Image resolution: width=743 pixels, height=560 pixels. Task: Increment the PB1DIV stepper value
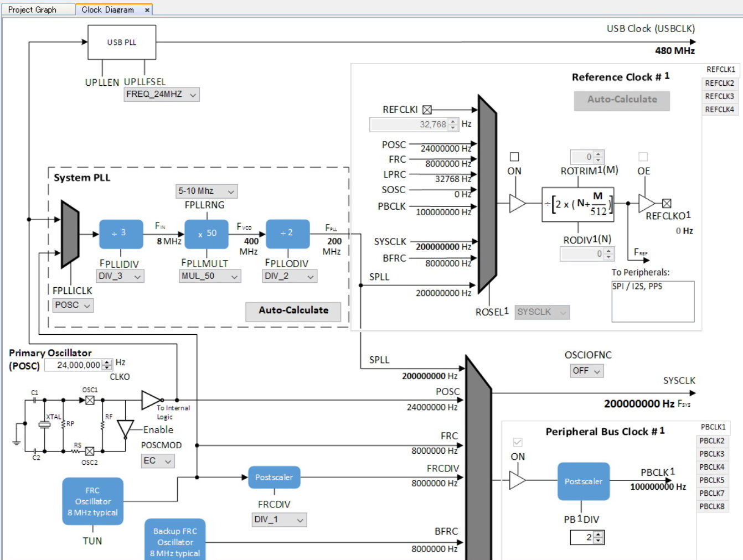598,534
